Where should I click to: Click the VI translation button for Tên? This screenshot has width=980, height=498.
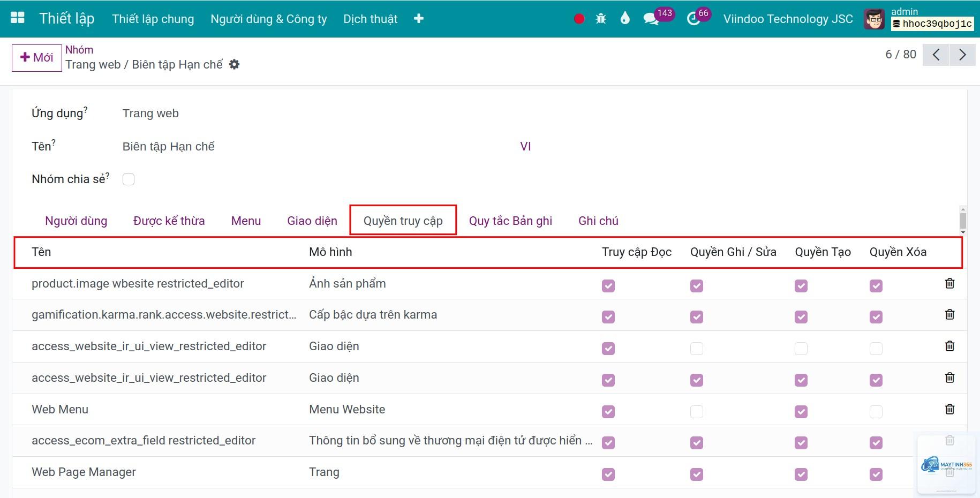pyautogui.click(x=525, y=146)
